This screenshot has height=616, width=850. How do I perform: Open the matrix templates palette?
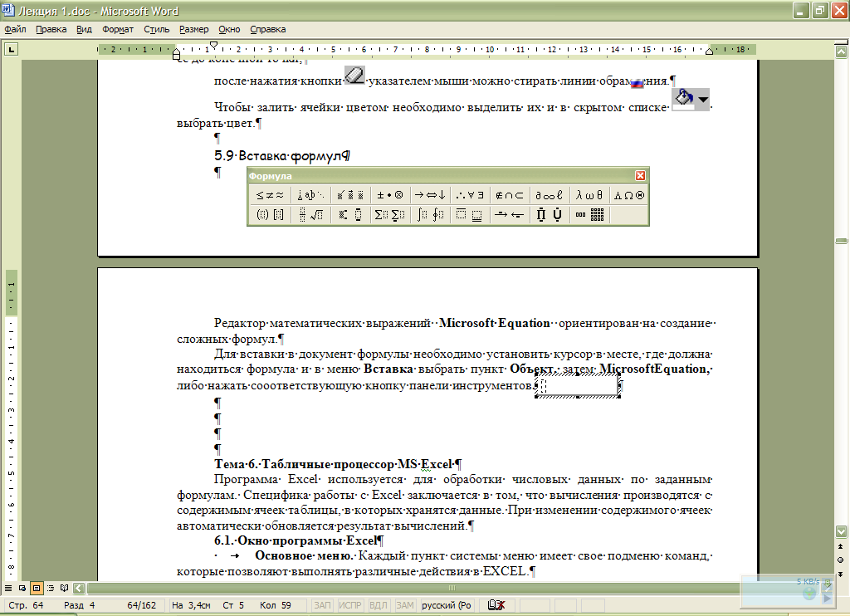(589, 215)
